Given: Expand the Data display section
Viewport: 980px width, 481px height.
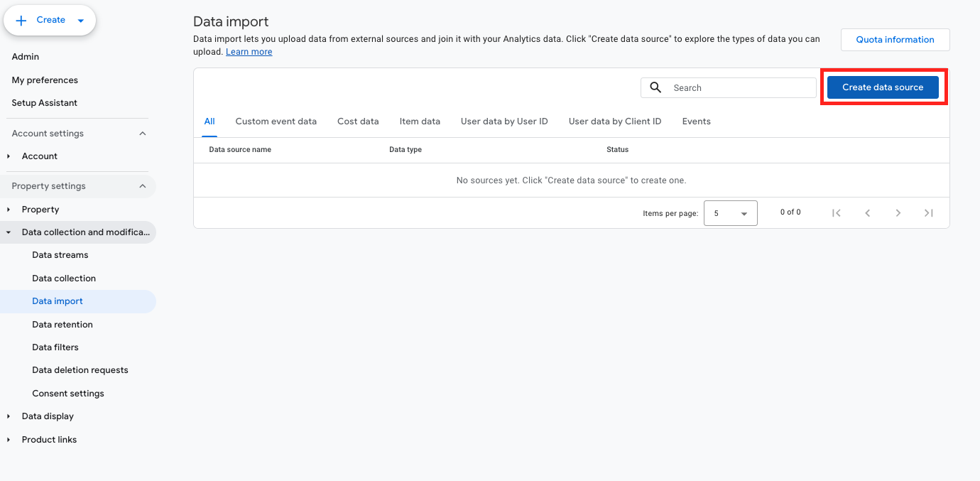Looking at the screenshot, I should [x=9, y=416].
